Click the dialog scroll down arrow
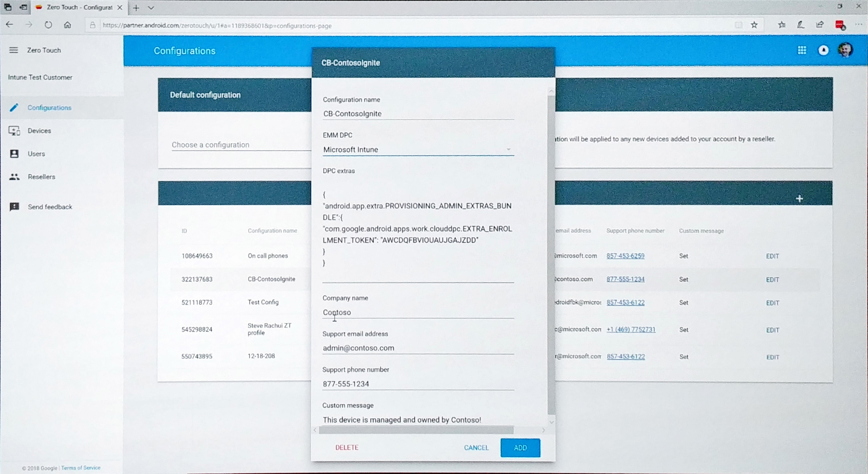Image resolution: width=868 pixels, height=474 pixels. click(x=551, y=422)
